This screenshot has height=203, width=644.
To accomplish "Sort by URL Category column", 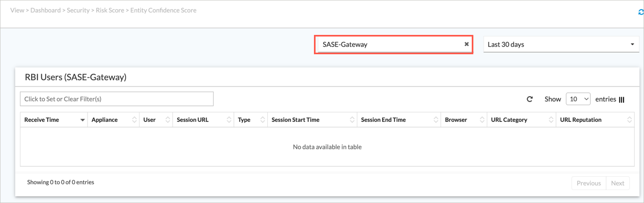I will 521,120.
